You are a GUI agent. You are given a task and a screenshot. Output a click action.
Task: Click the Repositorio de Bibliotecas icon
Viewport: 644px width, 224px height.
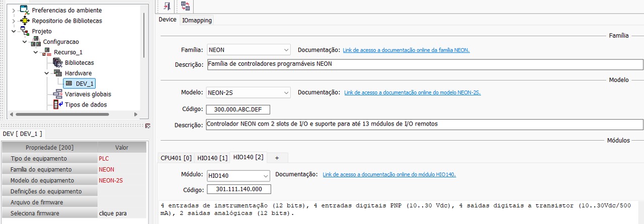pos(24,21)
